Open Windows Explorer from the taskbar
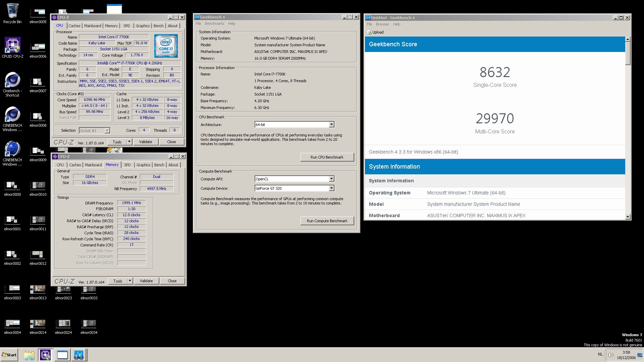The width and height of the screenshot is (644, 362). pyautogui.click(x=29, y=355)
